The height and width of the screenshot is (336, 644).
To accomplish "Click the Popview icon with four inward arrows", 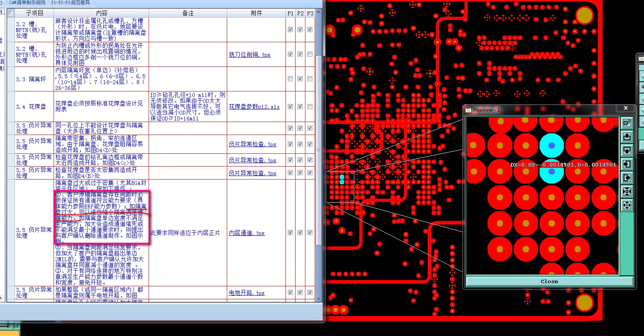I will (627, 192).
